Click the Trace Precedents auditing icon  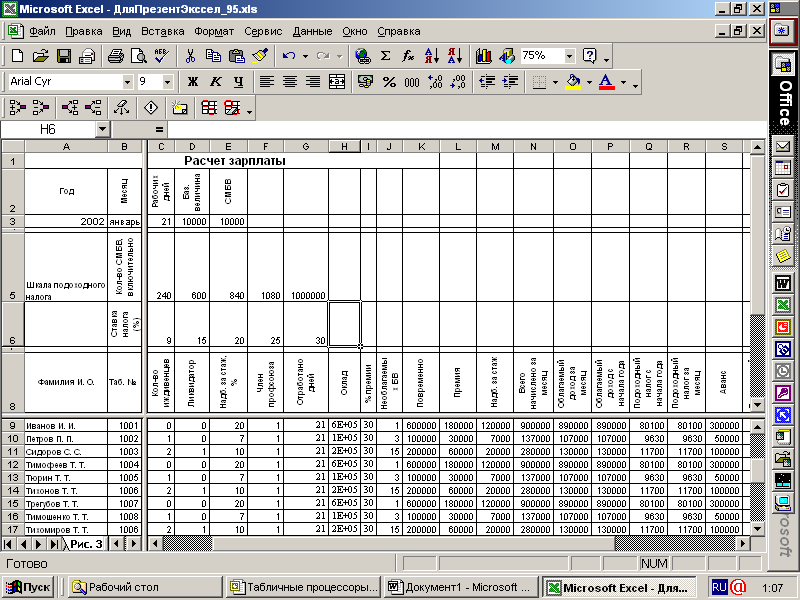click(x=20, y=107)
